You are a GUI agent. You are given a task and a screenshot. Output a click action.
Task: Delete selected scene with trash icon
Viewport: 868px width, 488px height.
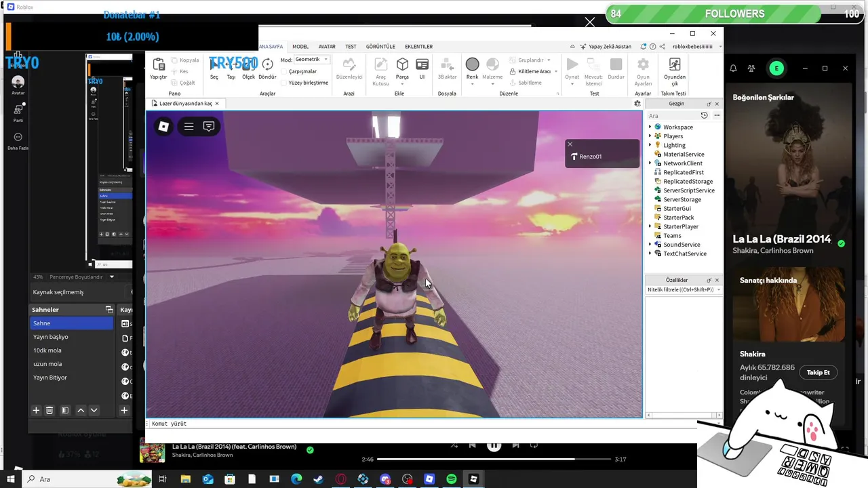click(x=50, y=410)
